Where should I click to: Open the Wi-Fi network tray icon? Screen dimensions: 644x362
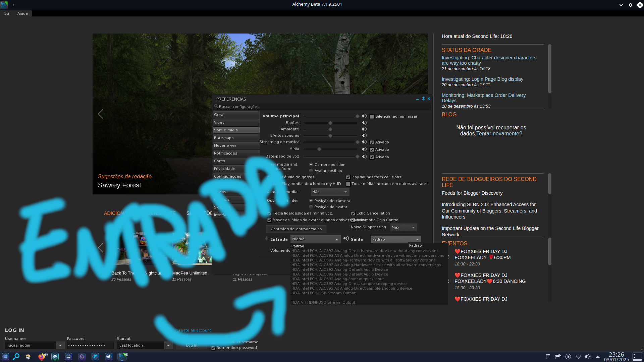(578, 357)
